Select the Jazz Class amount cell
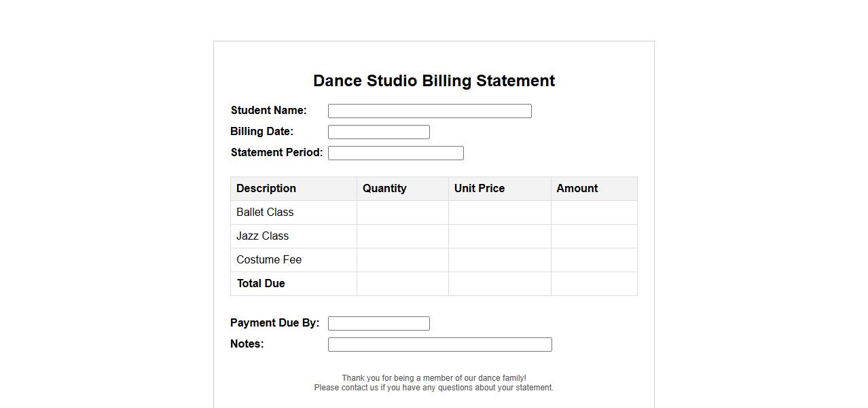 coord(594,236)
